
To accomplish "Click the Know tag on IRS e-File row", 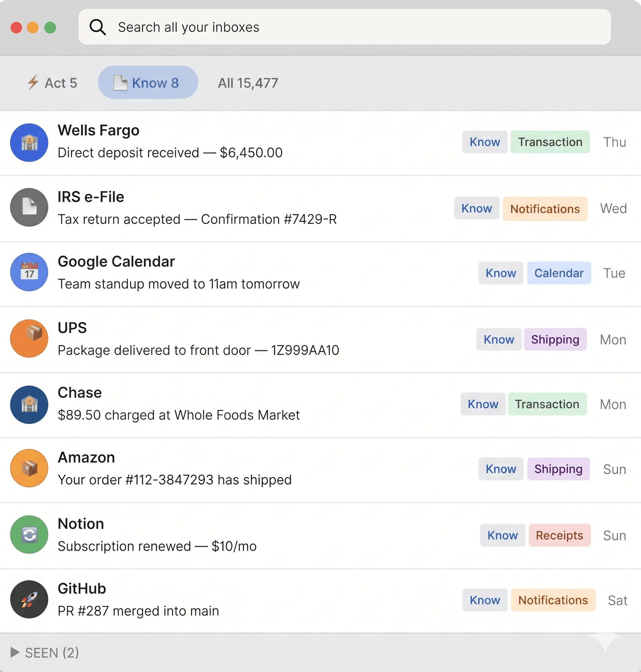I will click(476, 208).
